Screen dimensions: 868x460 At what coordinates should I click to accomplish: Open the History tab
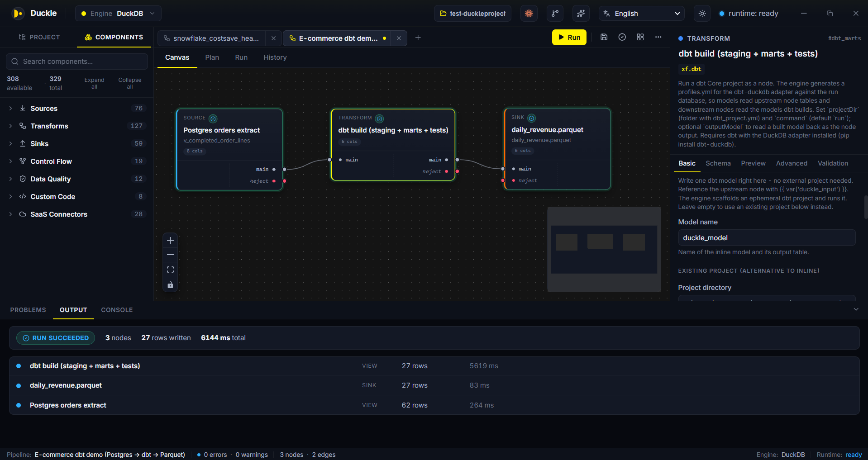pos(275,57)
